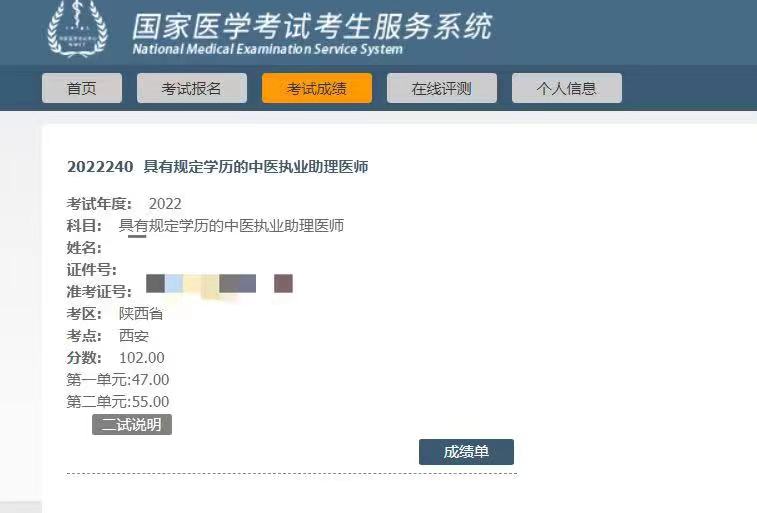Screen dimensions: 757x513
Task: Click the 证件号 ID number label
Action: (x=92, y=269)
